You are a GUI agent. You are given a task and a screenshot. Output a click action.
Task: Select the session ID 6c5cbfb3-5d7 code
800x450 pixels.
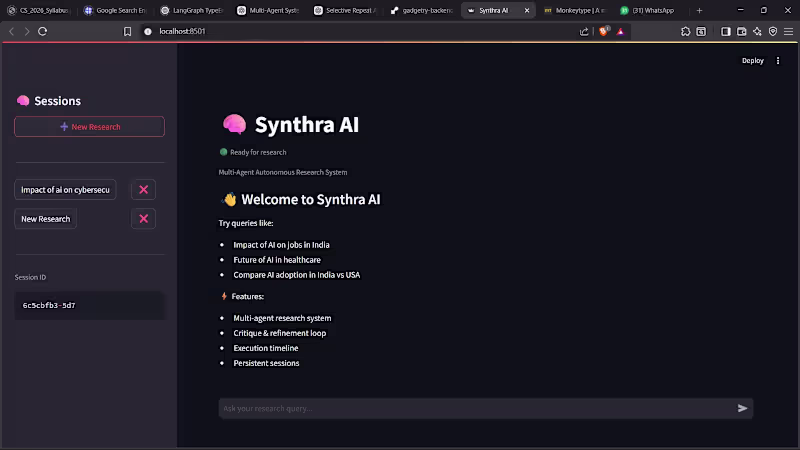(49, 305)
